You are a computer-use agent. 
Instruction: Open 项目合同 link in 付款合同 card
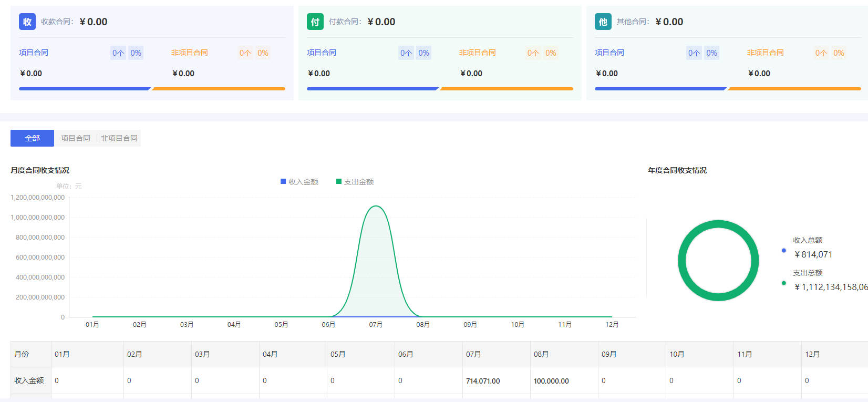tap(322, 53)
